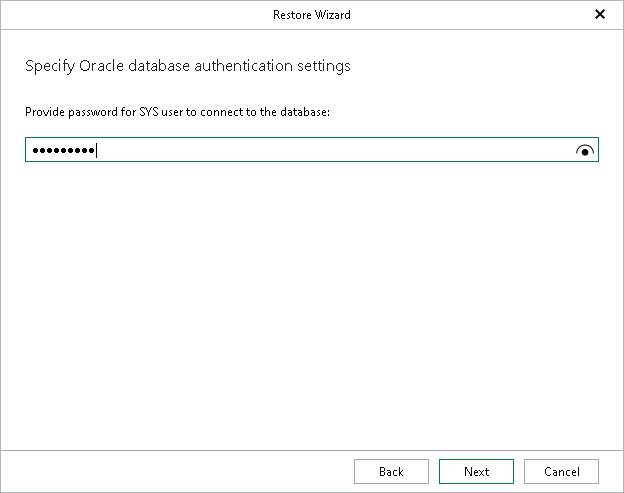Close the Restore Wizard window

pos(600,15)
